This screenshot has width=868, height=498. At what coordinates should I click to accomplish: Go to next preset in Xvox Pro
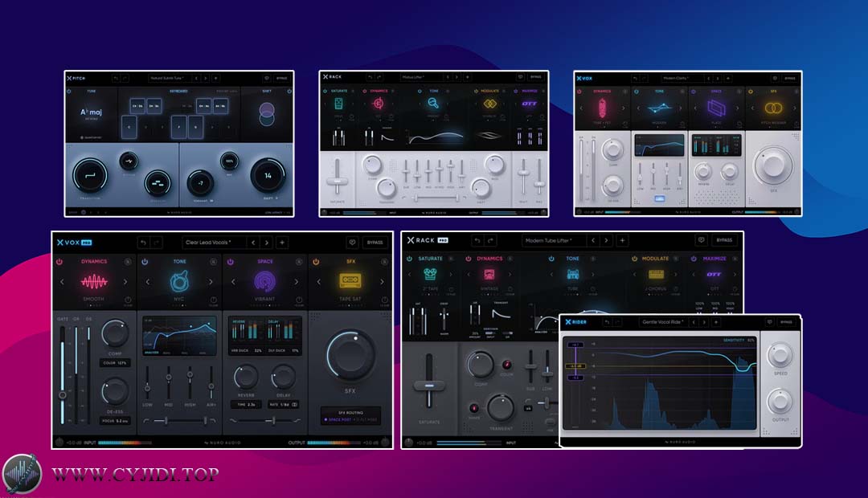(267, 243)
